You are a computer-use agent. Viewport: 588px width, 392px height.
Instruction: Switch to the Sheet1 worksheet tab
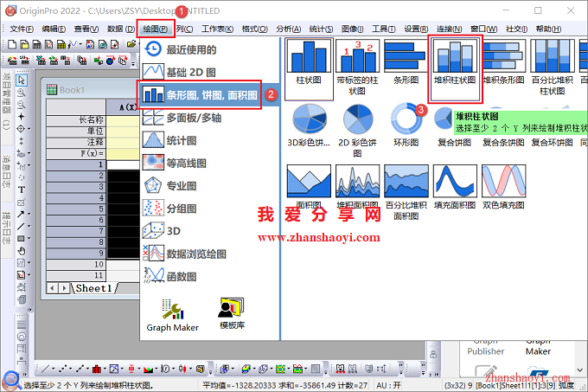tap(93, 288)
